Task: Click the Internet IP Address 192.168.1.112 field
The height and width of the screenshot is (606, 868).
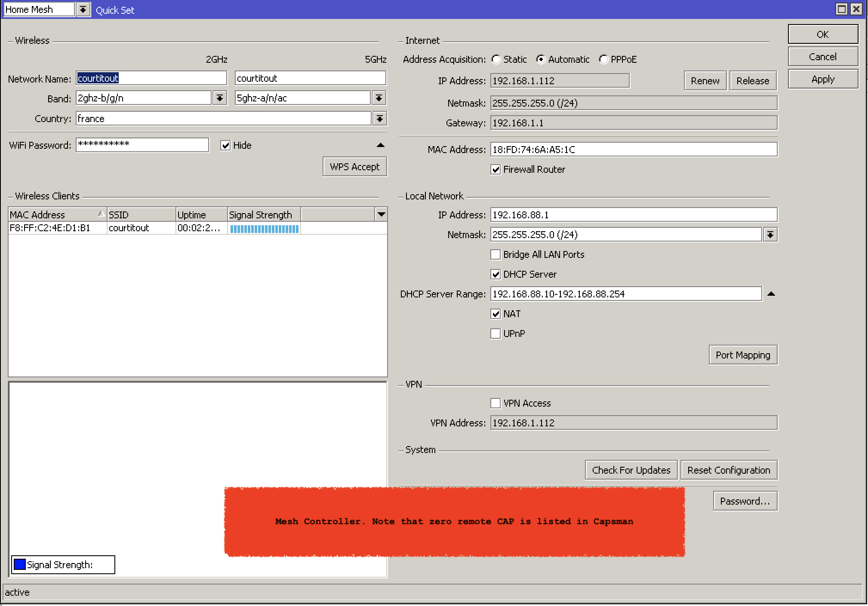Action: coord(560,81)
